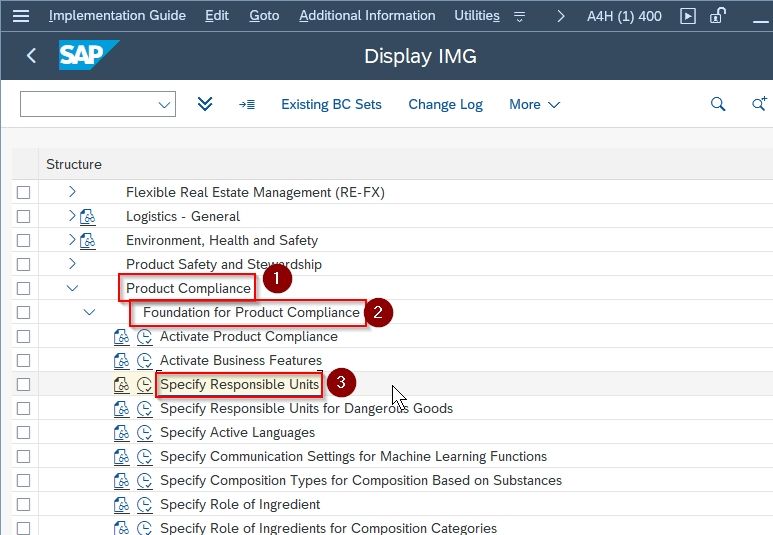This screenshot has width=773, height=535.
Task: Expand Environment, Health and Safety node
Action: click(x=72, y=240)
